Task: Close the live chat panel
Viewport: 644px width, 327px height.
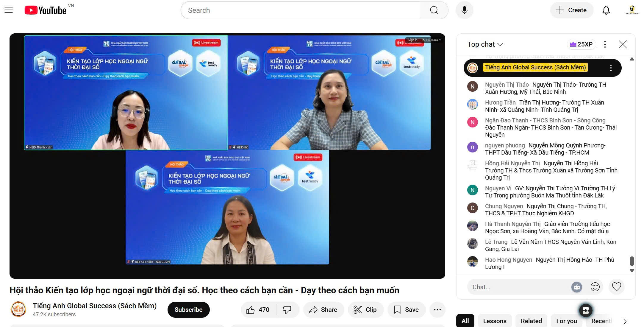Action: [x=623, y=44]
